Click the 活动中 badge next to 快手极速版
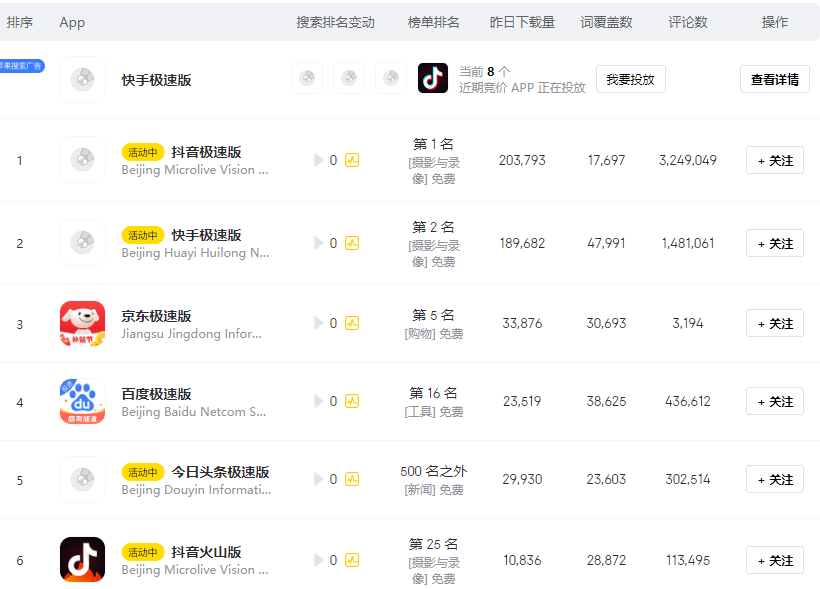 point(143,235)
